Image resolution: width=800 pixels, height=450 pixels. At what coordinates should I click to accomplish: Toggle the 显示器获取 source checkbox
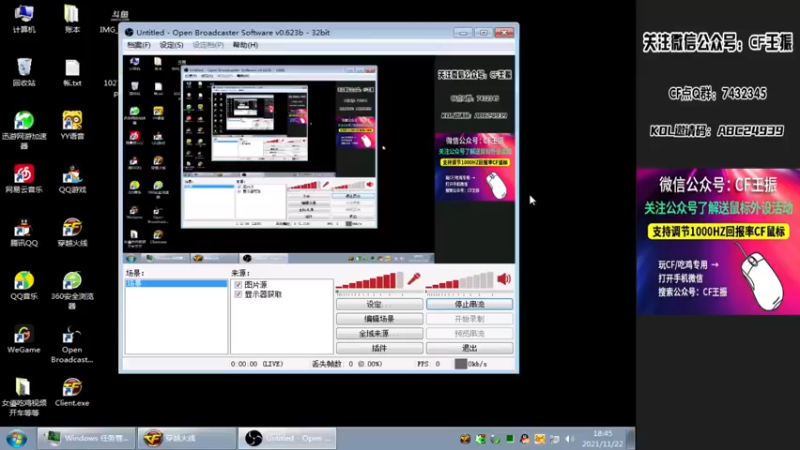pos(238,294)
